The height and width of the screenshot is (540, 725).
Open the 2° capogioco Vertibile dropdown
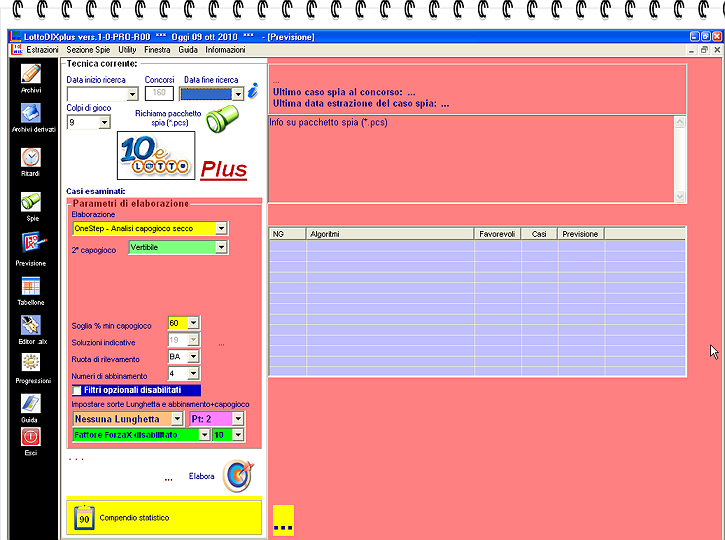(x=221, y=247)
